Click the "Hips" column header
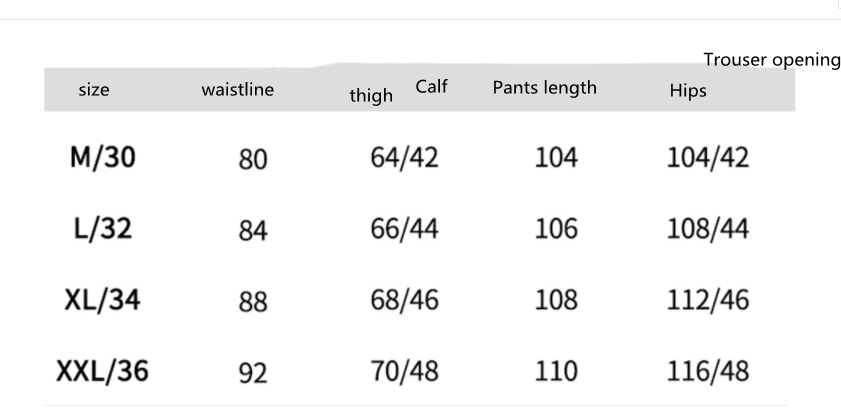The image size is (841, 418). point(688,91)
